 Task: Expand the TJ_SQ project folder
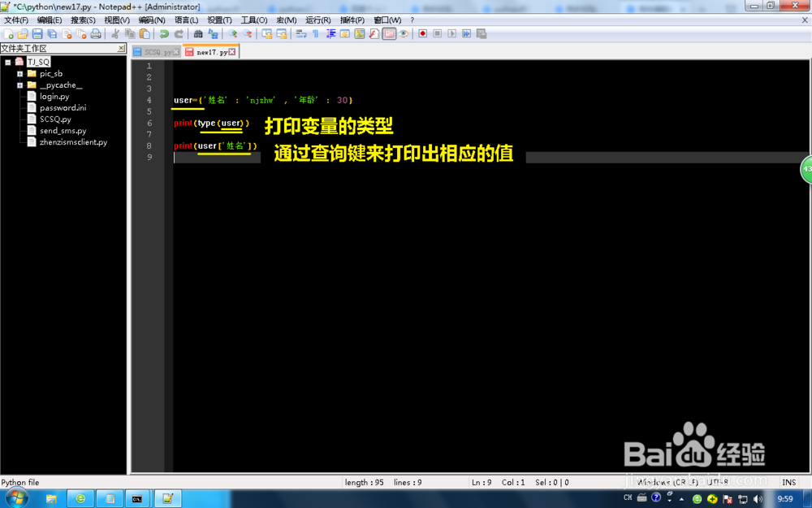(7, 62)
